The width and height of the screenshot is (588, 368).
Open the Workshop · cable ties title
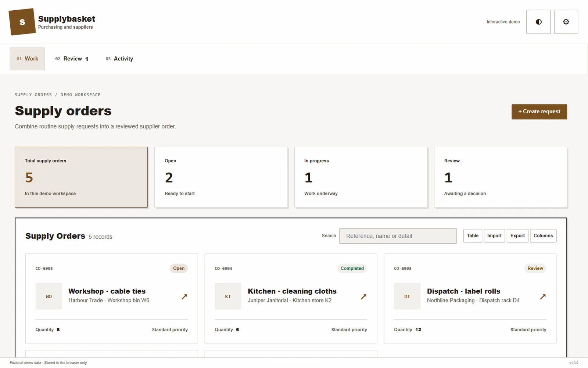(107, 291)
